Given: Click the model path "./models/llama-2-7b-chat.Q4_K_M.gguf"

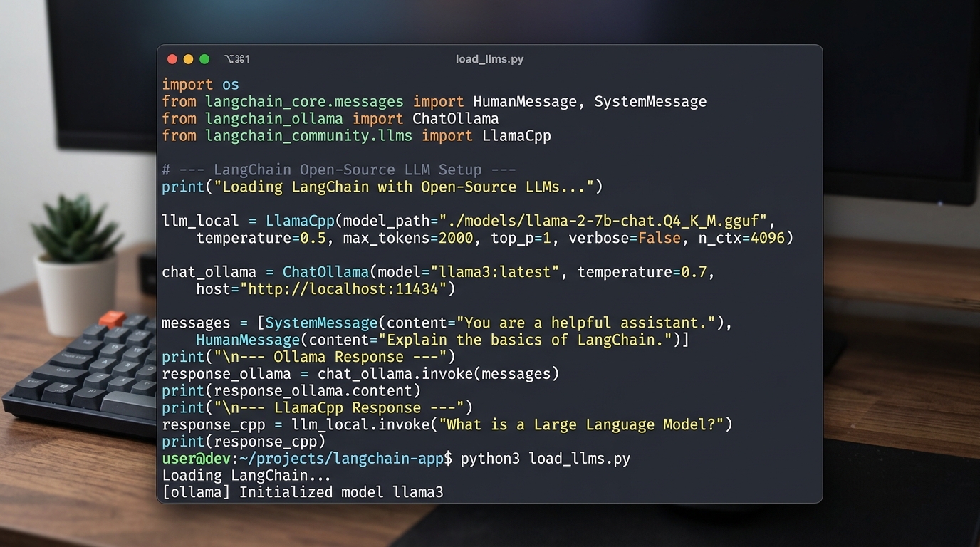Looking at the screenshot, I should pyautogui.click(x=603, y=221).
